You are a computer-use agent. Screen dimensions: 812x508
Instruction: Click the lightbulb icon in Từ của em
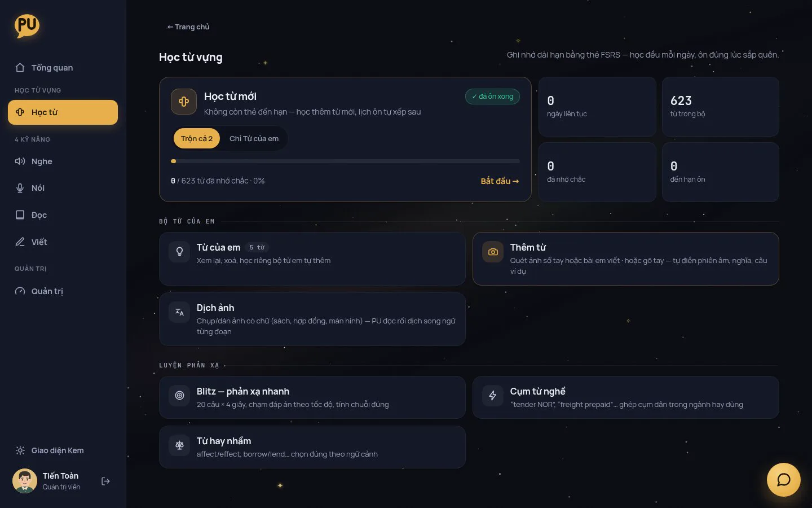point(179,252)
